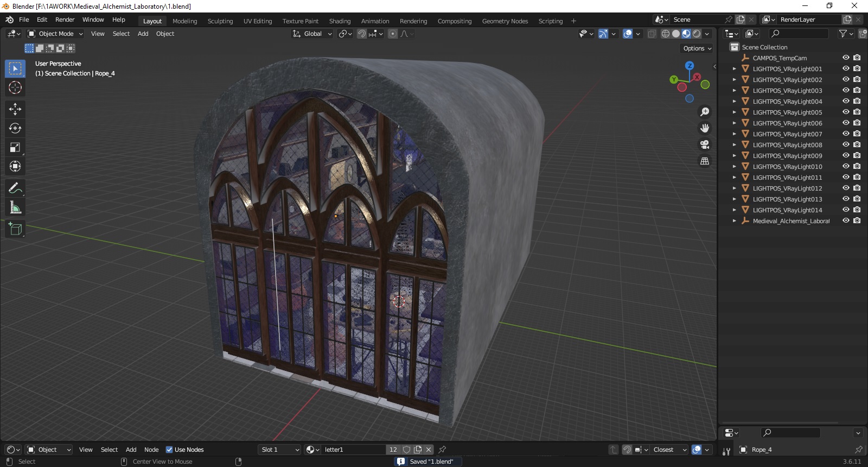868x467 pixels.
Task: Switch to solid viewport shading
Action: pyautogui.click(x=676, y=34)
